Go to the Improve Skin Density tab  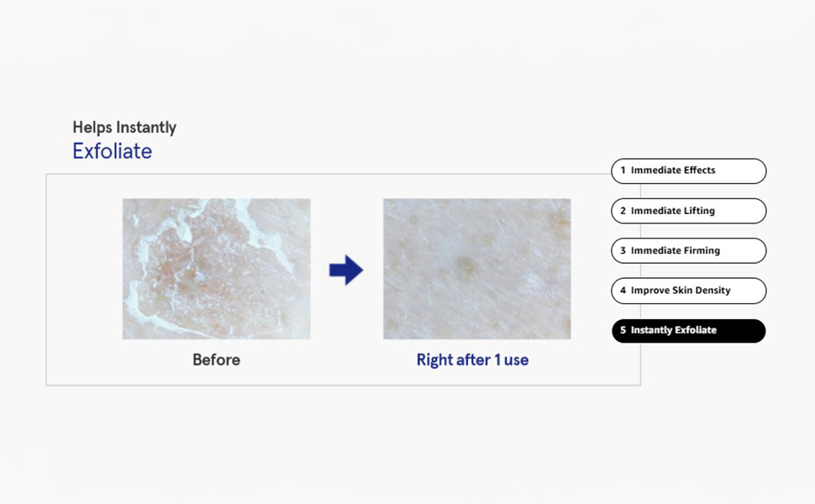688,291
